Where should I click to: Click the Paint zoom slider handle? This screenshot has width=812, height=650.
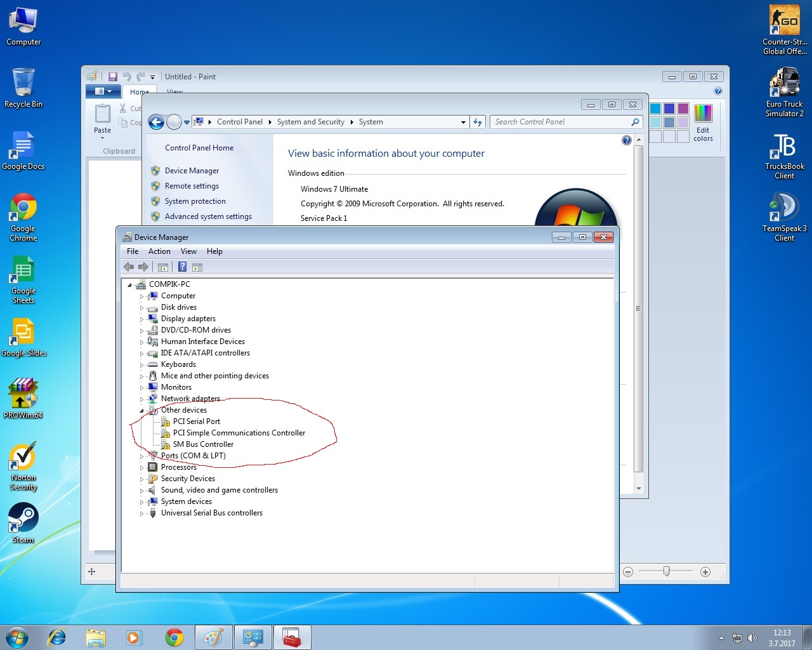666,571
